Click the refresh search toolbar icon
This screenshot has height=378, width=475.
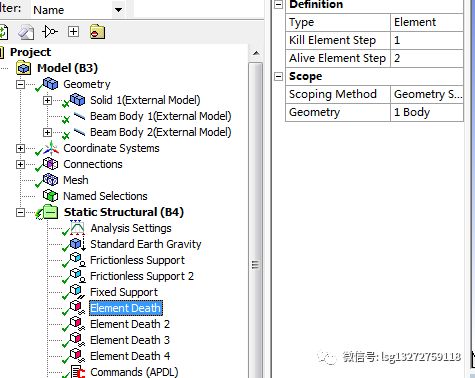pyautogui.click(x=3, y=32)
